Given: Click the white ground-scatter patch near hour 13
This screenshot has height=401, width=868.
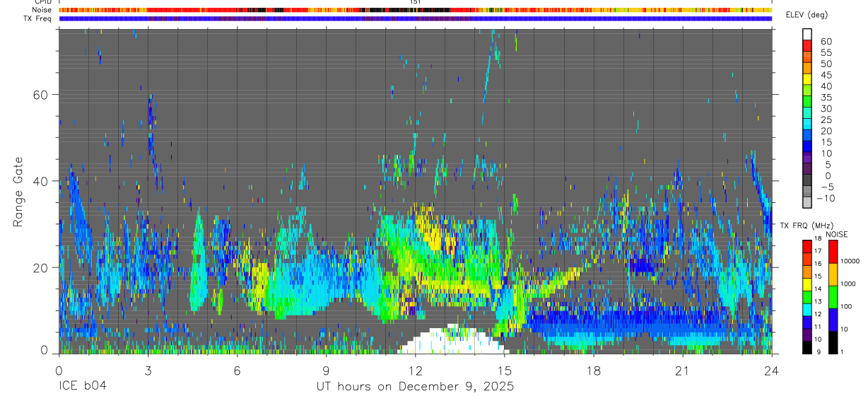Looking at the screenshot, I should tap(452, 340).
